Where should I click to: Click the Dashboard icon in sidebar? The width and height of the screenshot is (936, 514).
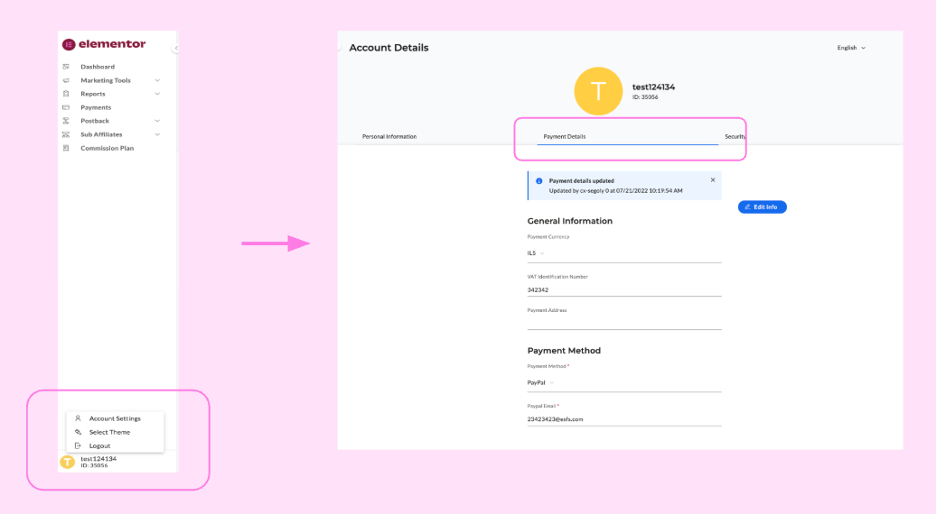(66, 67)
